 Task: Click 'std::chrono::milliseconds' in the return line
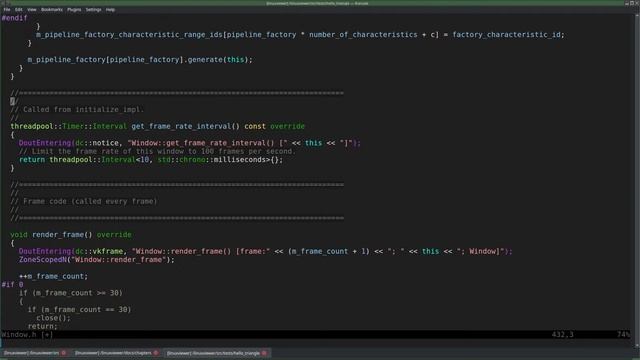click(x=212, y=160)
